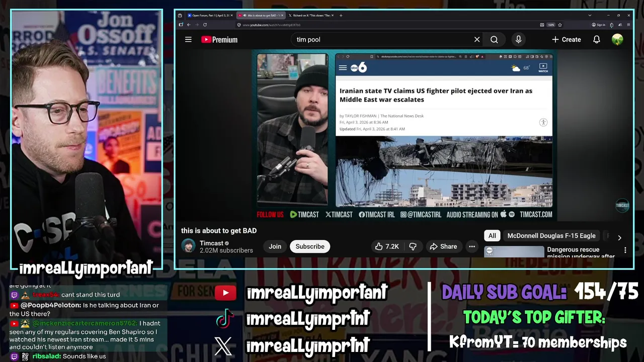This screenshot has height=362, width=644.
Task: Open YouTube notifications bell
Action: coord(597,40)
